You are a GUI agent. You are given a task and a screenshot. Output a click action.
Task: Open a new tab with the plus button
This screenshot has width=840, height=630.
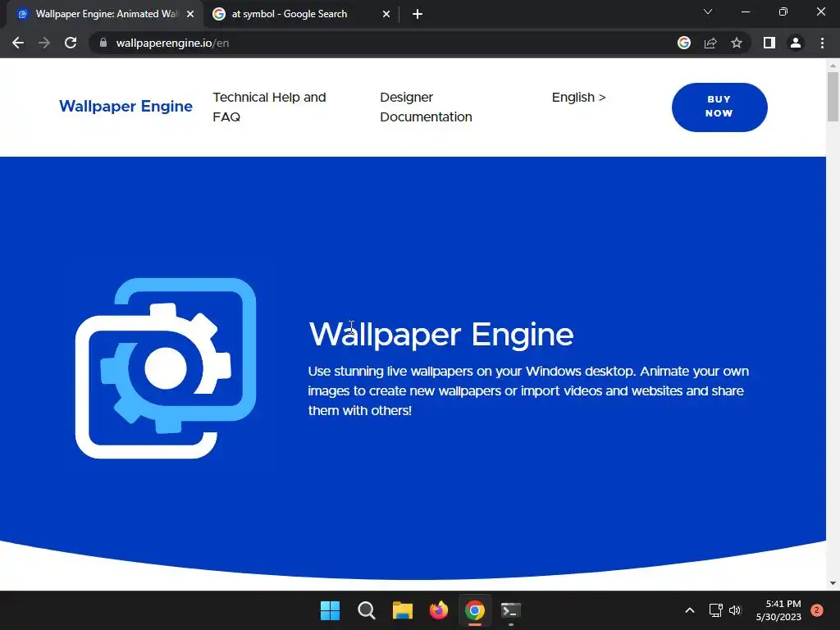click(418, 14)
